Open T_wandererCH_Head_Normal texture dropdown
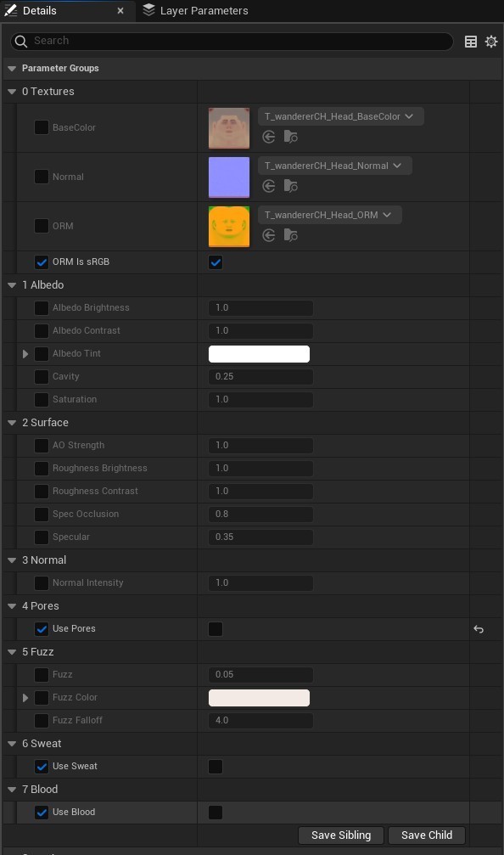The height and width of the screenshot is (855, 504). pyautogui.click(x=334, y=166)
